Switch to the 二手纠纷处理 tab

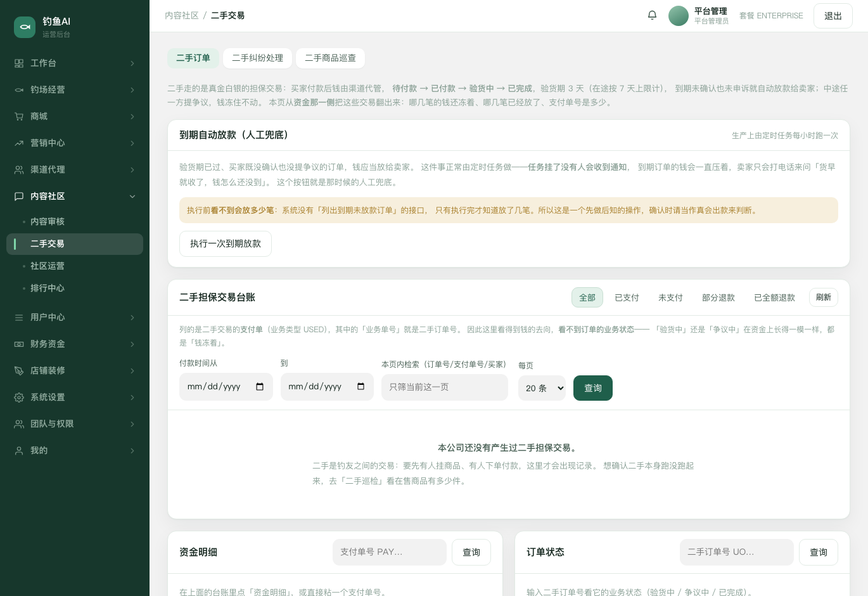[258, 58]
